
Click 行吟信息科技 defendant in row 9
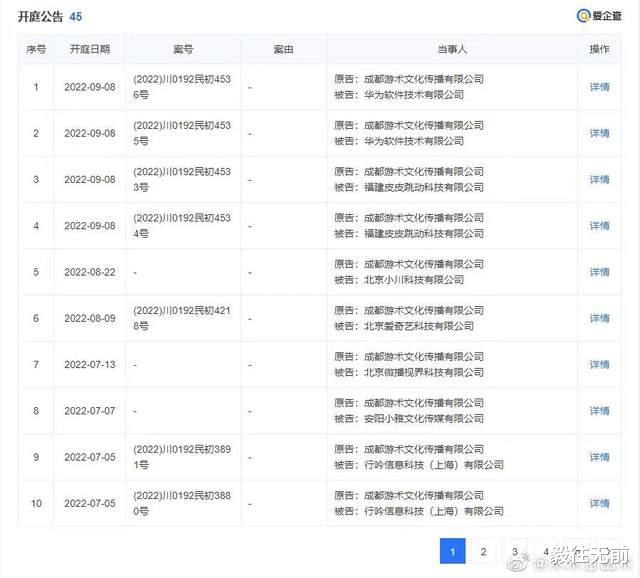[434, 465]
